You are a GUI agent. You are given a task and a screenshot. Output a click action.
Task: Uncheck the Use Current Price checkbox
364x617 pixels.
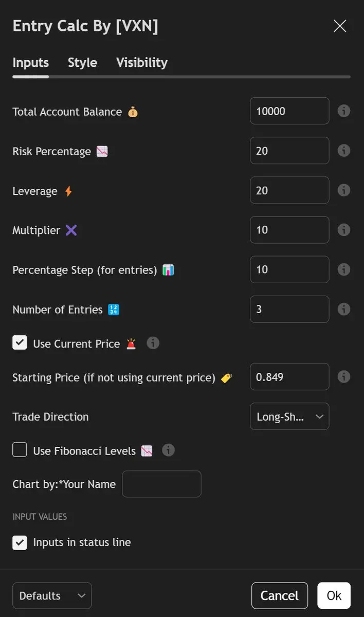coord(20,343)
